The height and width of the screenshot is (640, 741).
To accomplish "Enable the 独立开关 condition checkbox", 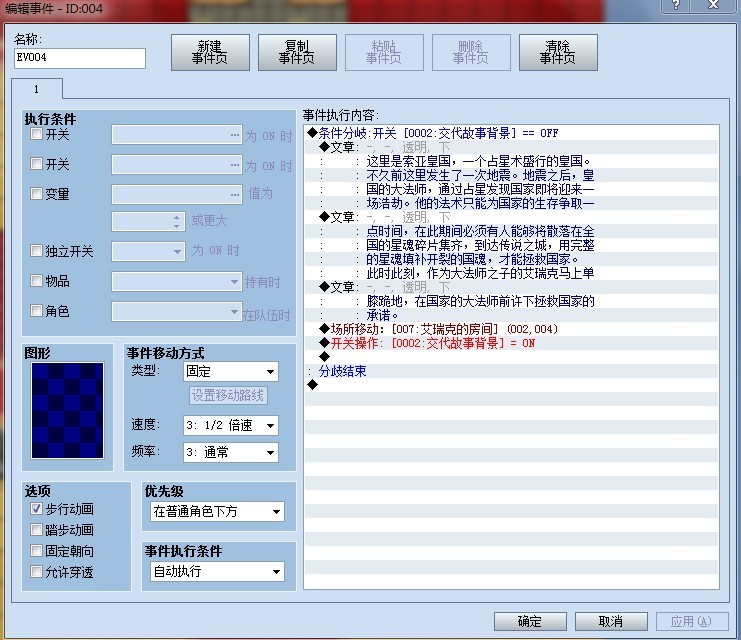I will [x=36, y=251].
